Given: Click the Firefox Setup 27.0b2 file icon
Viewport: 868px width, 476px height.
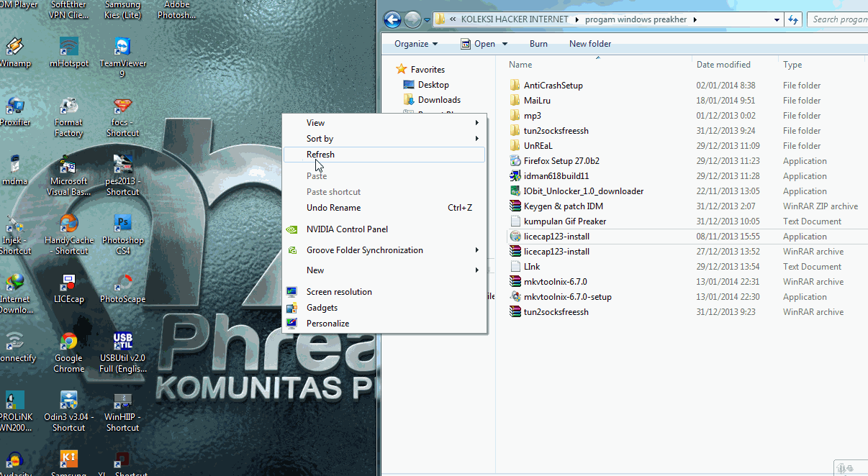Looking at the screenshot, I should 515,161.
